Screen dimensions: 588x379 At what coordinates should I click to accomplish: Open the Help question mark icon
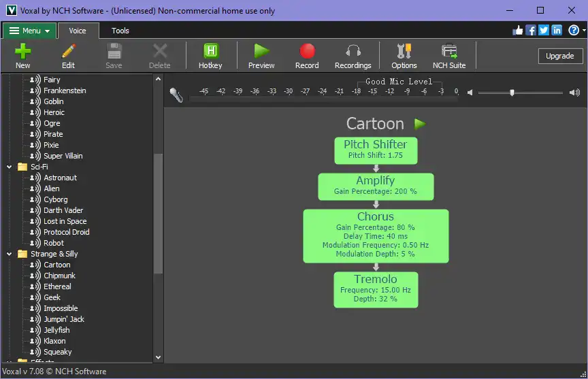pos(574,31)
